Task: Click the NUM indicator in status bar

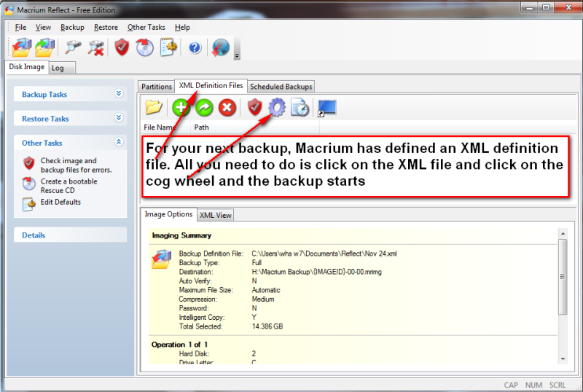Action: click(533, 385)
